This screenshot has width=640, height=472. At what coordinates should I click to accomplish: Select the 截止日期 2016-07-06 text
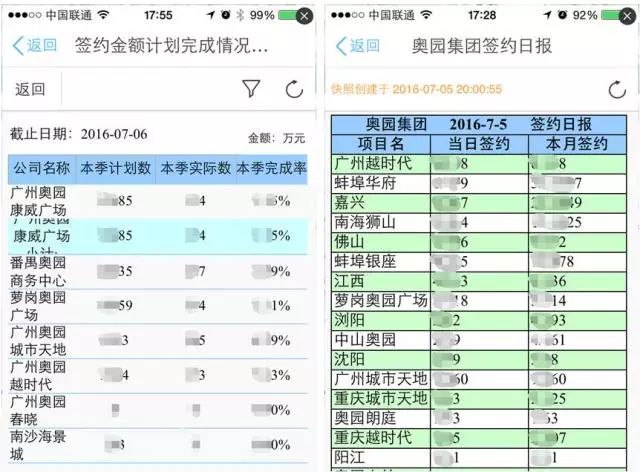point(79,134)
